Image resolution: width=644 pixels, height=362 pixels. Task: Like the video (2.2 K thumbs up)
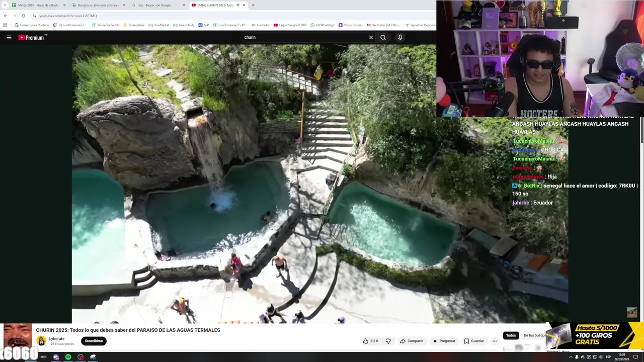(371, 341)
